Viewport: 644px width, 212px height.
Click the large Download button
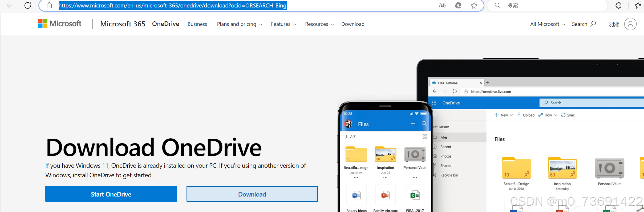coord(252,194)
